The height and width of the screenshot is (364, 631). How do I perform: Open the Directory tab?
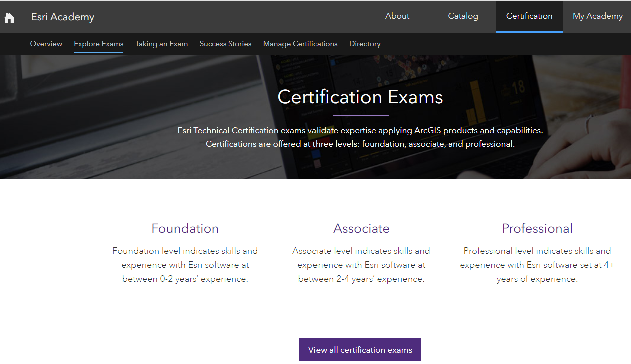click(365, 44)
